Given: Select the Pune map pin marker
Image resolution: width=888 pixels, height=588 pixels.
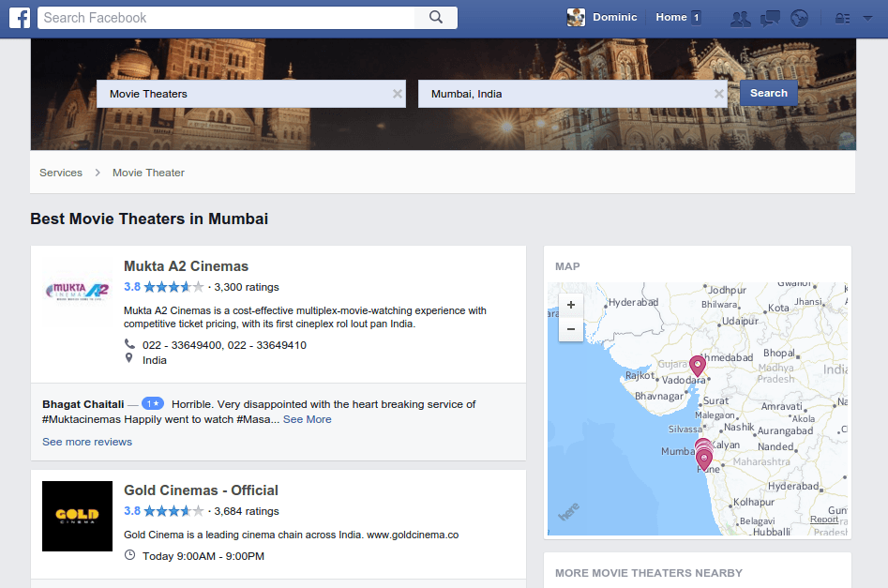Looking at the screenshot, I should tap(704, 460).
